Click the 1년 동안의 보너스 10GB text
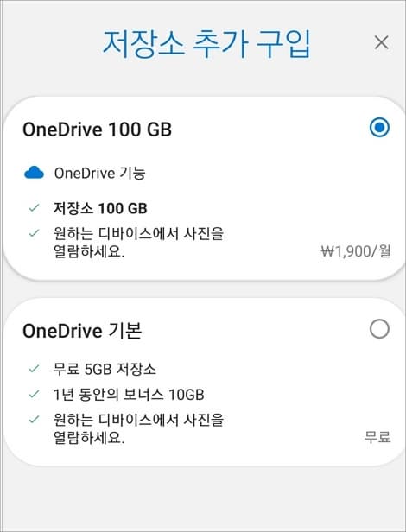Screen dimensions: 406x532 coord(129,395)
